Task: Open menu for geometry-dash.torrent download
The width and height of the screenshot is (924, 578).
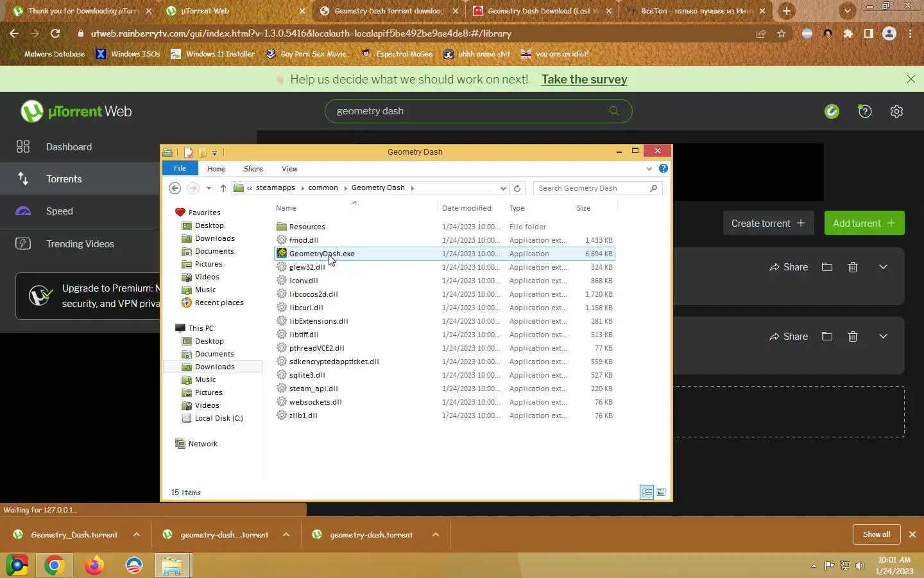Action: 436,534
